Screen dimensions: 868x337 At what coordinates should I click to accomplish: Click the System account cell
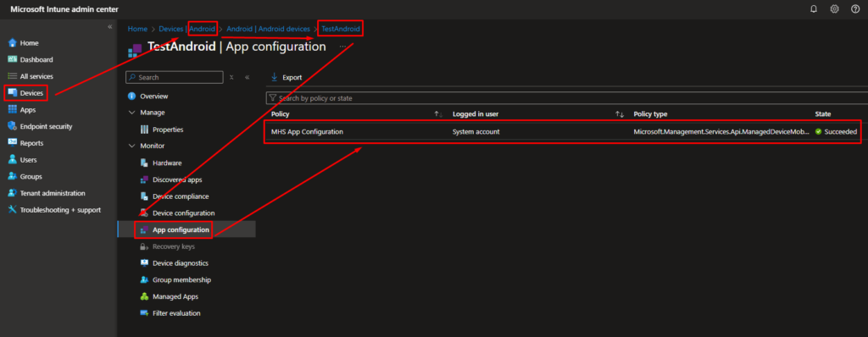pos(476,132)
